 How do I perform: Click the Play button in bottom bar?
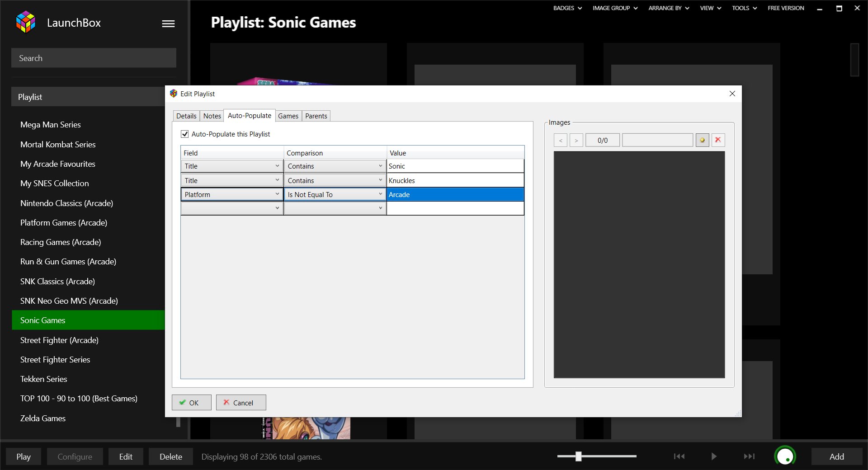24,456
